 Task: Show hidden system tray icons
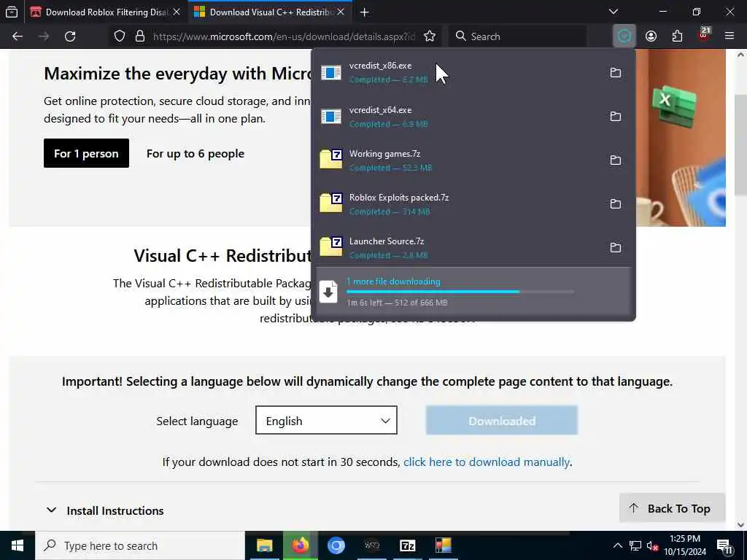point(617,545)
